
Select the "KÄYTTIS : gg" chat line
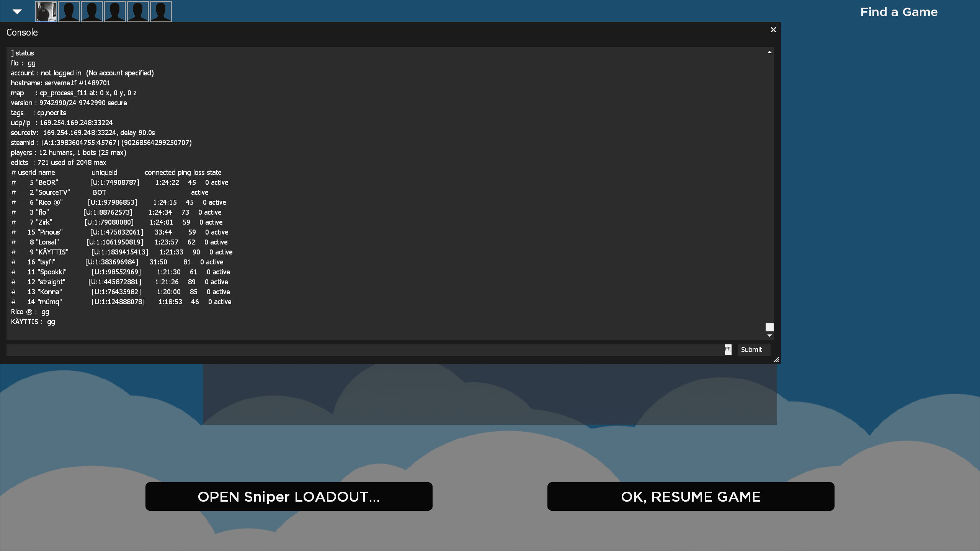pyautogui.click(x=33, y=322)
